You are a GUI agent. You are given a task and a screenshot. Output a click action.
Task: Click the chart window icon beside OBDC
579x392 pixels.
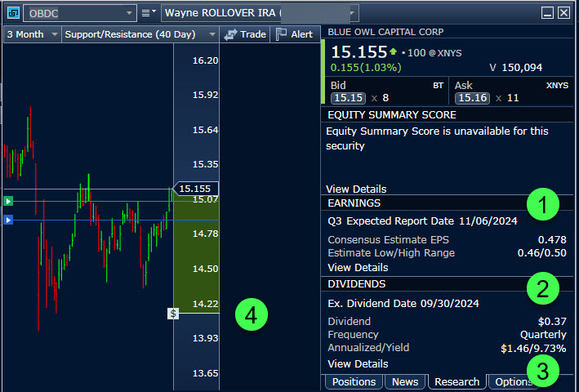click(12, 13)
